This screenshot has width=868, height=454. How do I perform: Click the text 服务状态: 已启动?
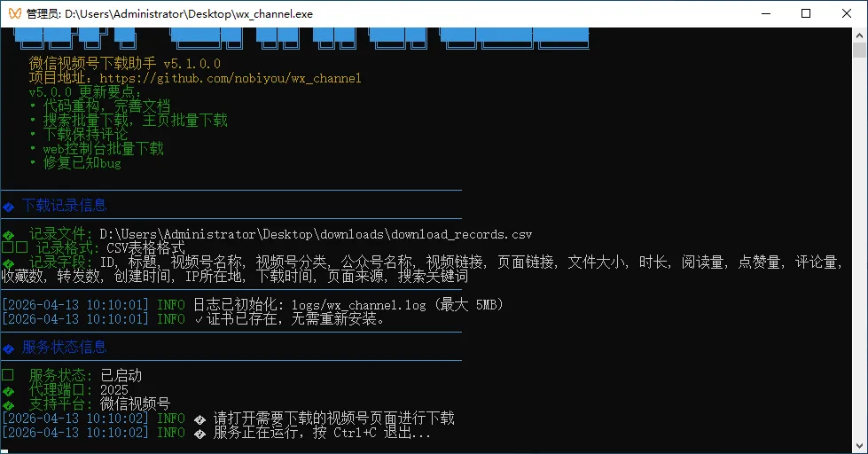point(85,375)
